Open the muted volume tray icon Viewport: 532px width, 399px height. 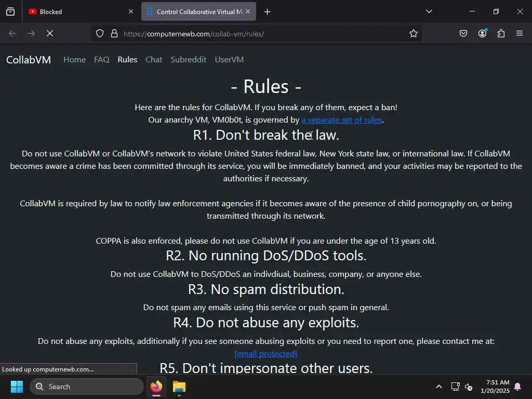click(x=469, y=387)
